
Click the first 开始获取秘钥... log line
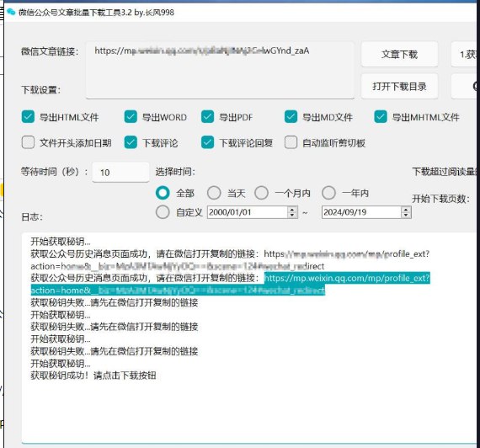point(61,242)
